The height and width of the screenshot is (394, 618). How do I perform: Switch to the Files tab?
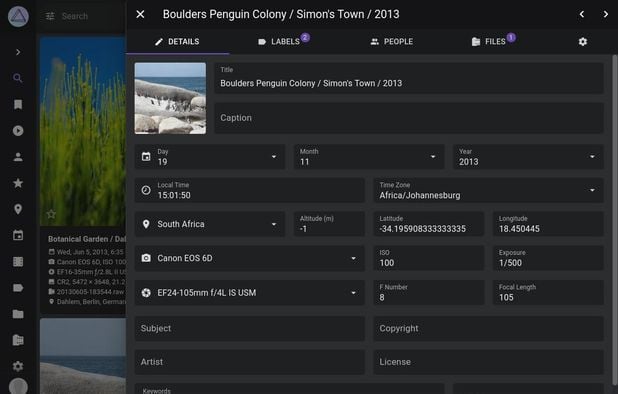click(x=493, y=41)
